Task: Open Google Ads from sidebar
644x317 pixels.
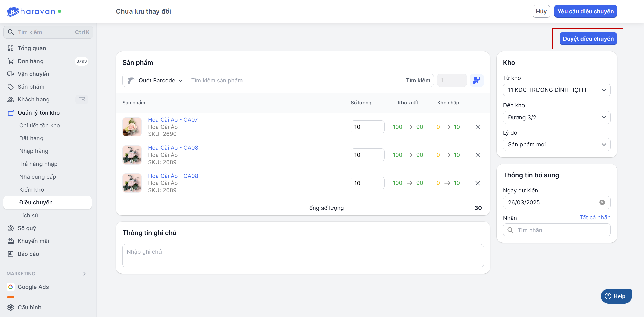Action: [33, 287]
